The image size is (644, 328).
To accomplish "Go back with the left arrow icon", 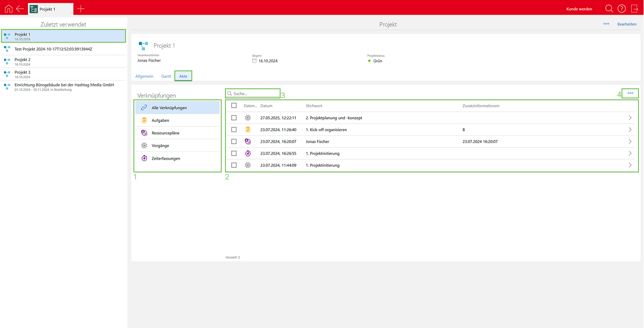I will (20, 9).
